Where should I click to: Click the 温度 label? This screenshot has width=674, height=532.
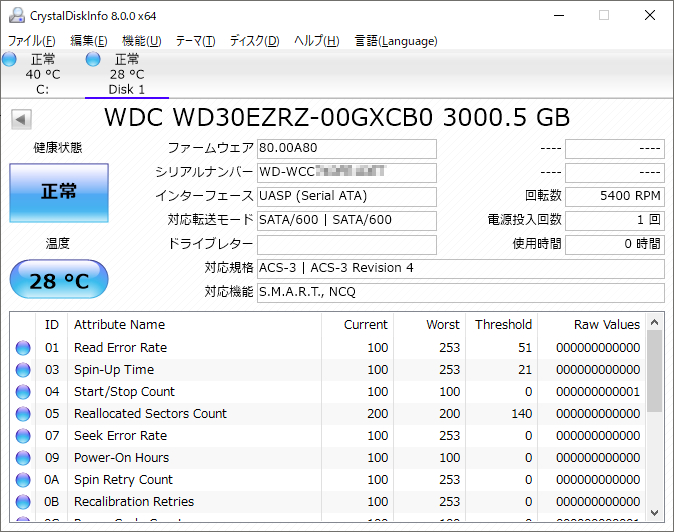[x=58, y=244]
